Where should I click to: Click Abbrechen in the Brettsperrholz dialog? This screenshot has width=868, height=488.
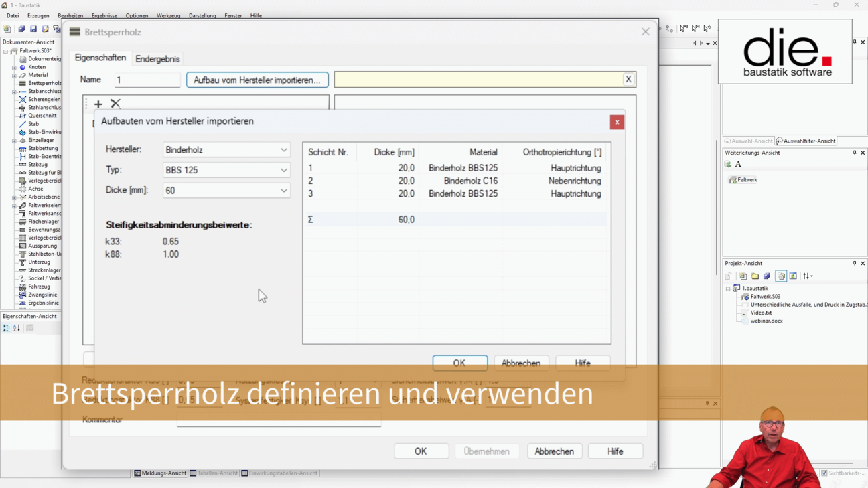554,451
